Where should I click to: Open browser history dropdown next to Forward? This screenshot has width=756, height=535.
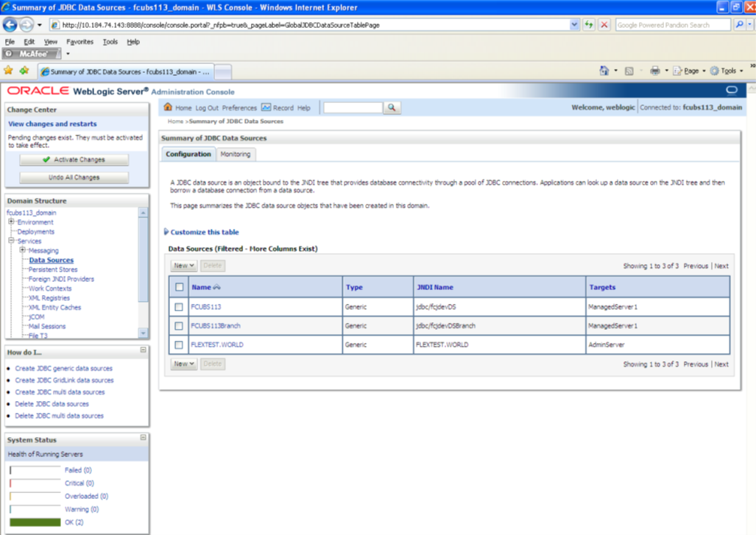click(40, 24)
